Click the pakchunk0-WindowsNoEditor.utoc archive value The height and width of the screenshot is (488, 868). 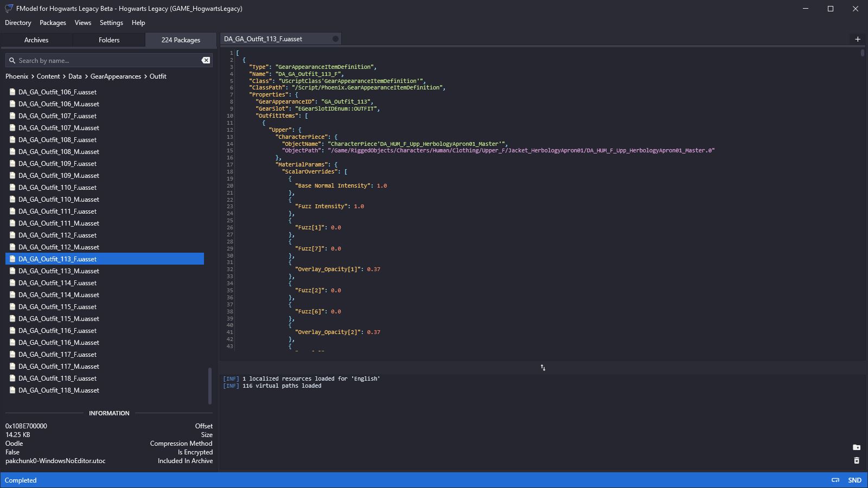point(55,461)
